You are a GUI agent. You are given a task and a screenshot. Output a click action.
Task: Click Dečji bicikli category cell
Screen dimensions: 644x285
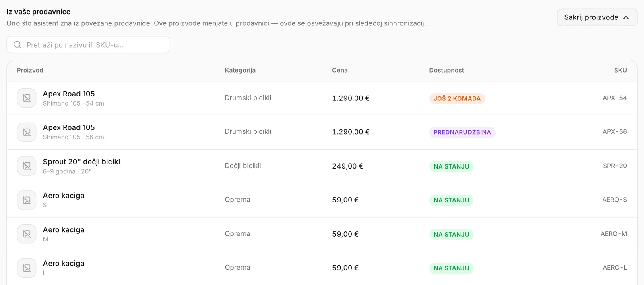243,166
